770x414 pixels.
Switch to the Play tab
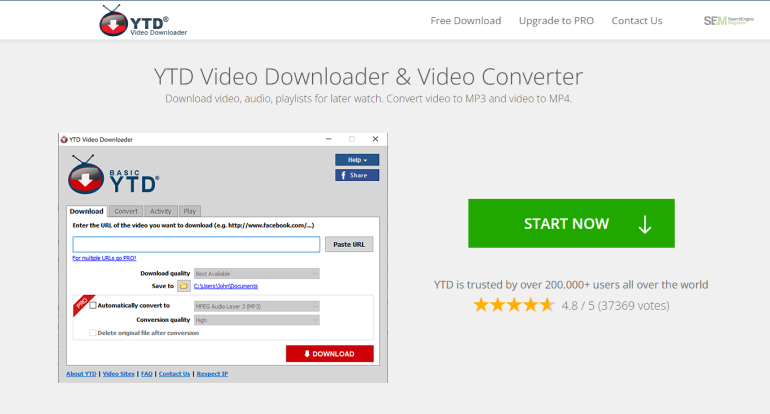pyautogui.click(x=190, y=211)
